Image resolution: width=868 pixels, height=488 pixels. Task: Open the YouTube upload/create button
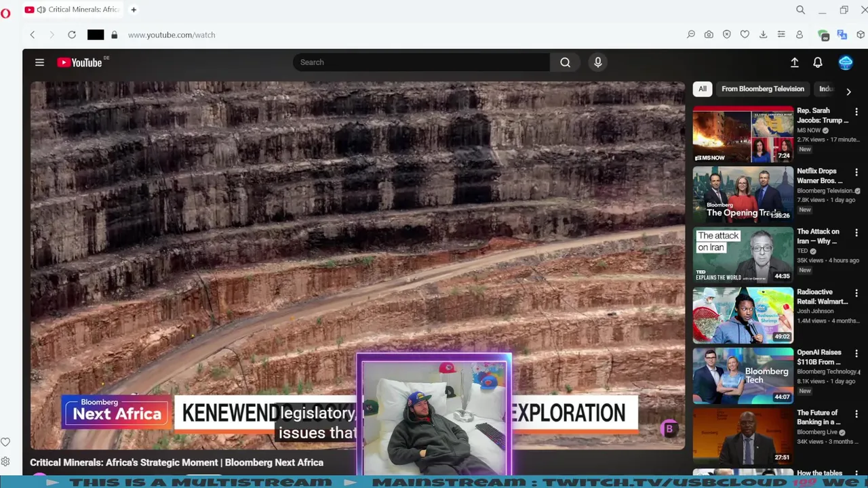click(795, 62)
